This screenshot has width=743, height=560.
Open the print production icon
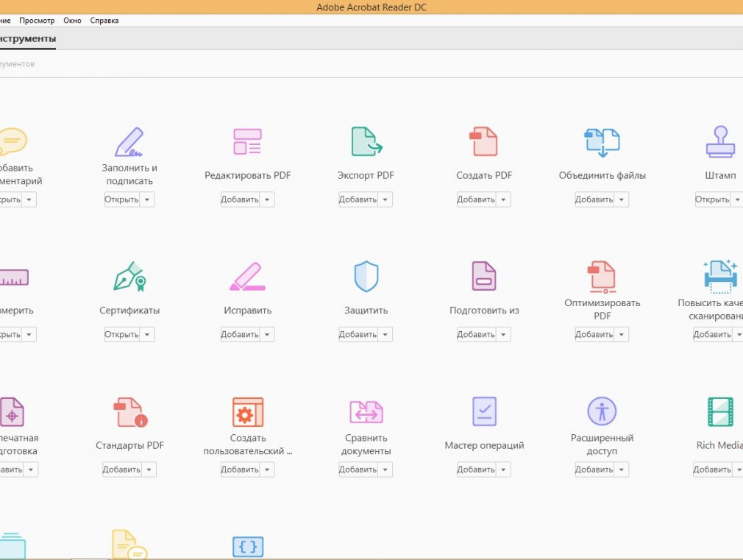click(x=12, y=411)
